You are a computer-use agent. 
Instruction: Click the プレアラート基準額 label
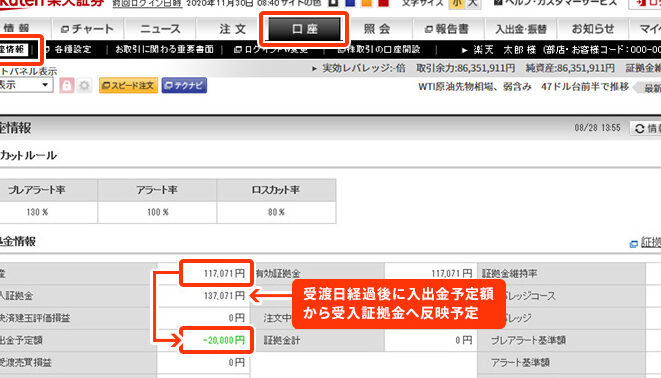coord(528,340)
